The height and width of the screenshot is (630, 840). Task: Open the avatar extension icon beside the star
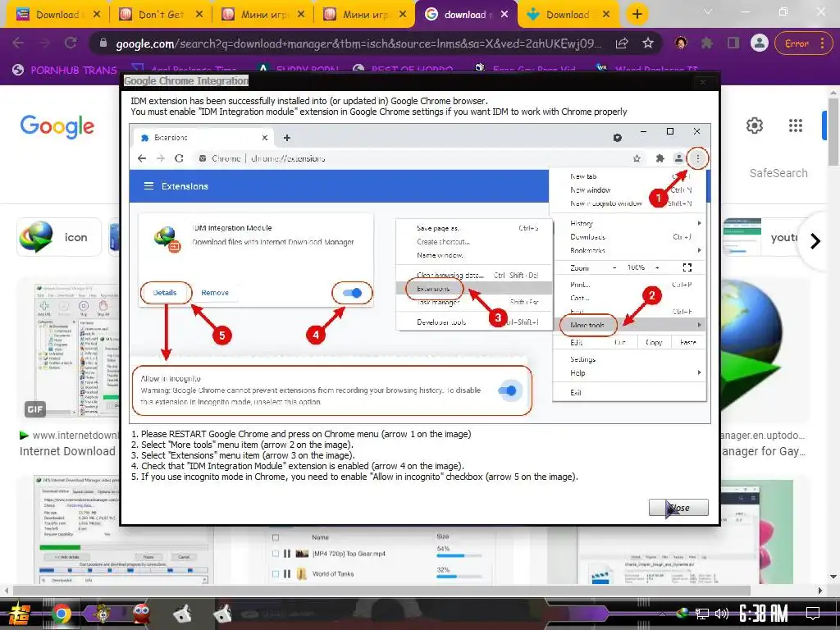pos(681,43)
